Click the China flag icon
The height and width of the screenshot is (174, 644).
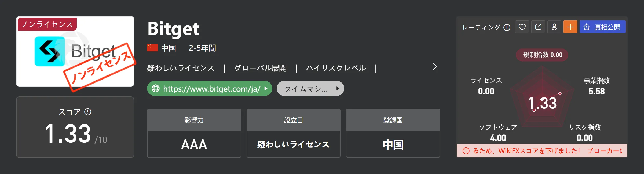click(x=152, y=48)
